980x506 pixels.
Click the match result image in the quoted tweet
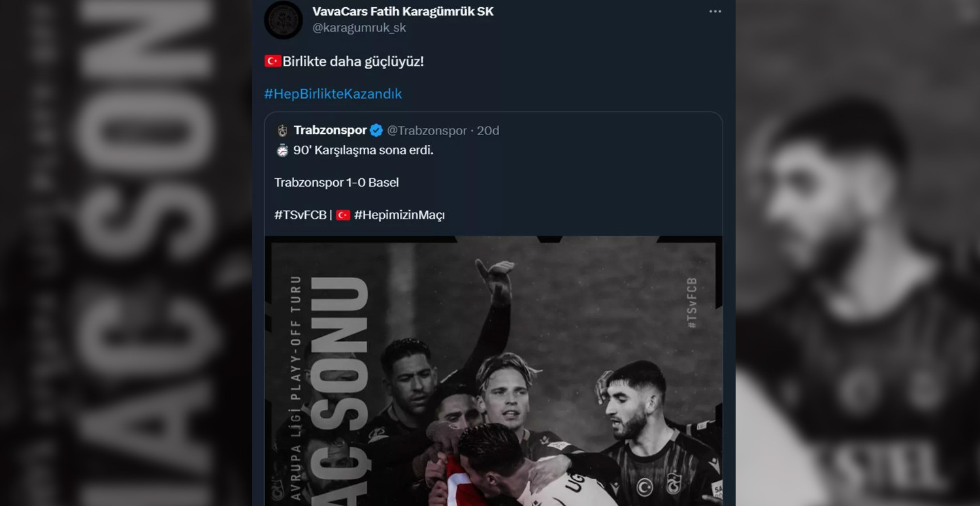tap(493, 369)
